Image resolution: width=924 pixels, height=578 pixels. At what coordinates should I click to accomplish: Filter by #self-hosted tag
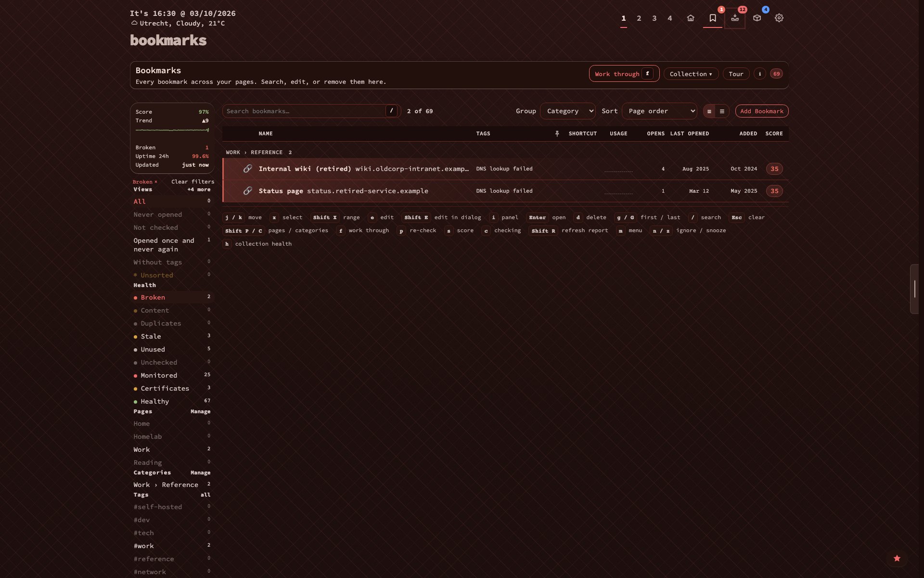click(x=172, y=507)
